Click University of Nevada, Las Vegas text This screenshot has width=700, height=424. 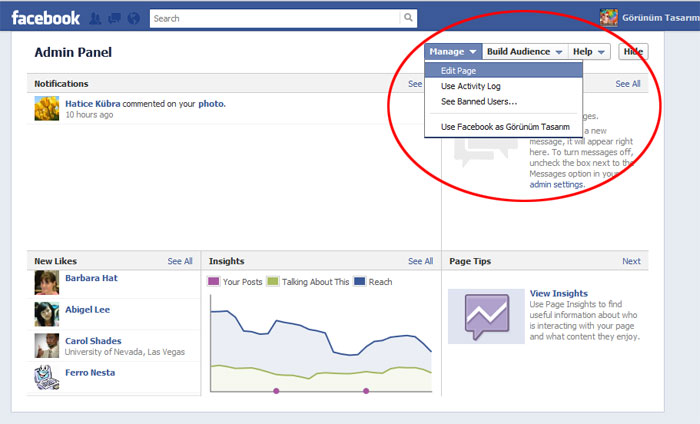tap(125, 352)
